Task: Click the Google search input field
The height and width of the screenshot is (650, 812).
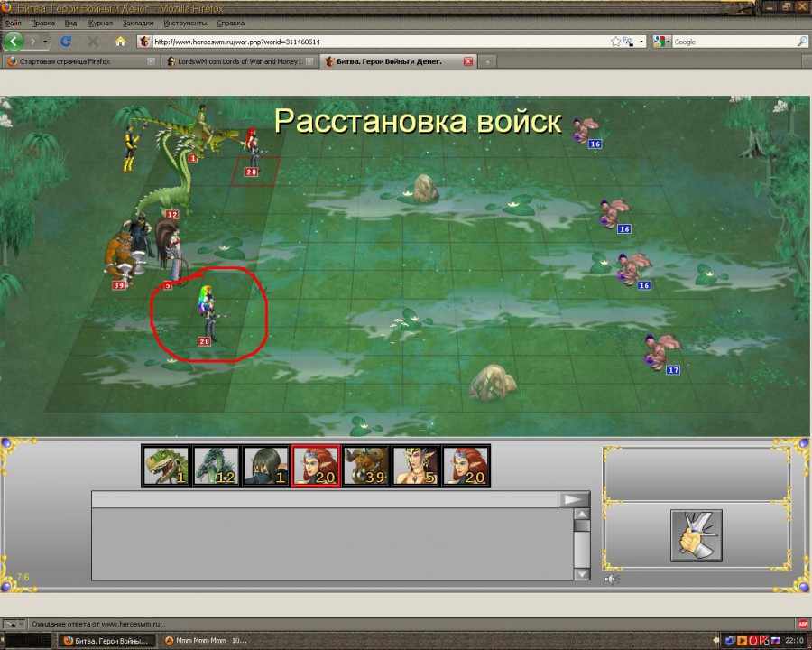Action: pos(734,42)
